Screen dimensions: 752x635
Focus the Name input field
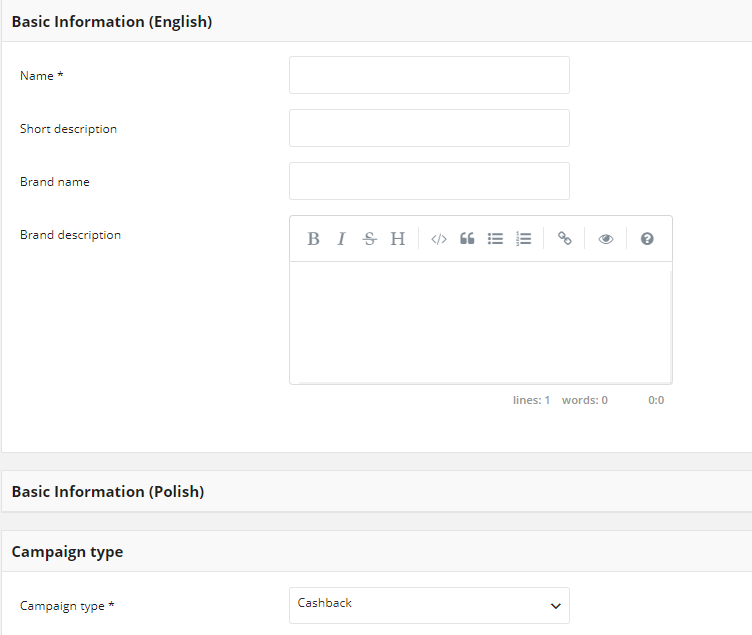[429, 75]
